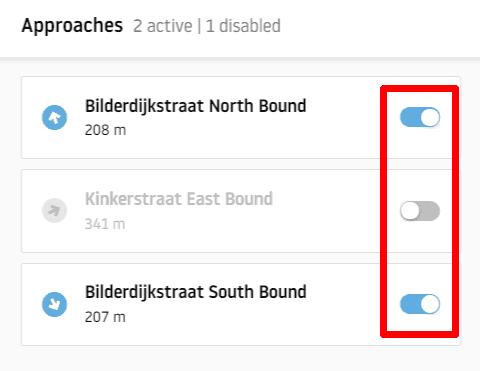Screen dimensions: 480x371
Task: Turn off the Bilderdijkstraat South Bound switch
Action: pyautogui.click(x=420, y=304)
